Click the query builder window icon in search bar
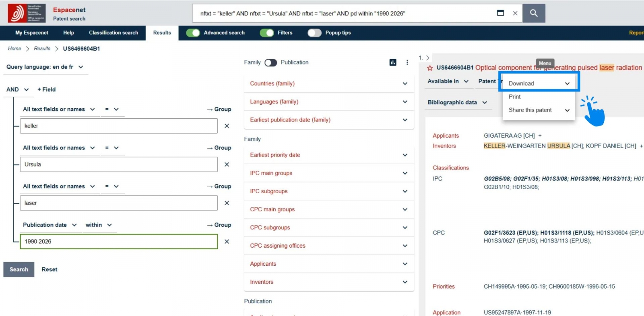 [500, 13]
